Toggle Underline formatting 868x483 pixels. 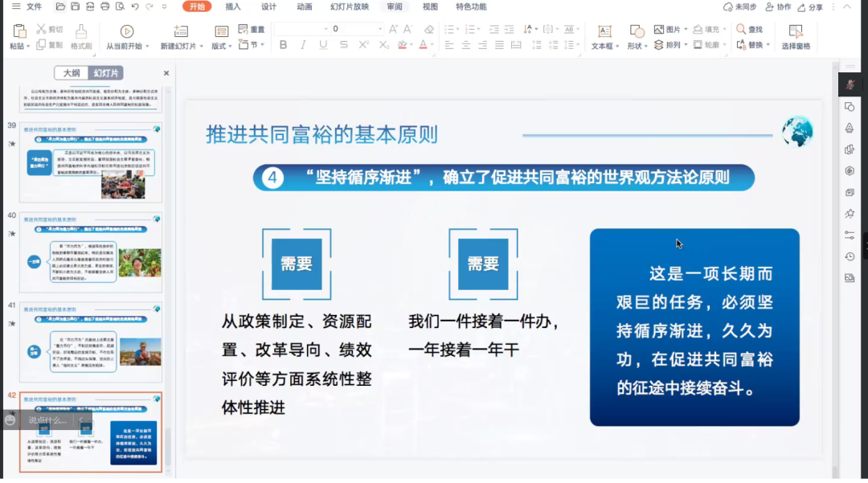tap(323, 45)
